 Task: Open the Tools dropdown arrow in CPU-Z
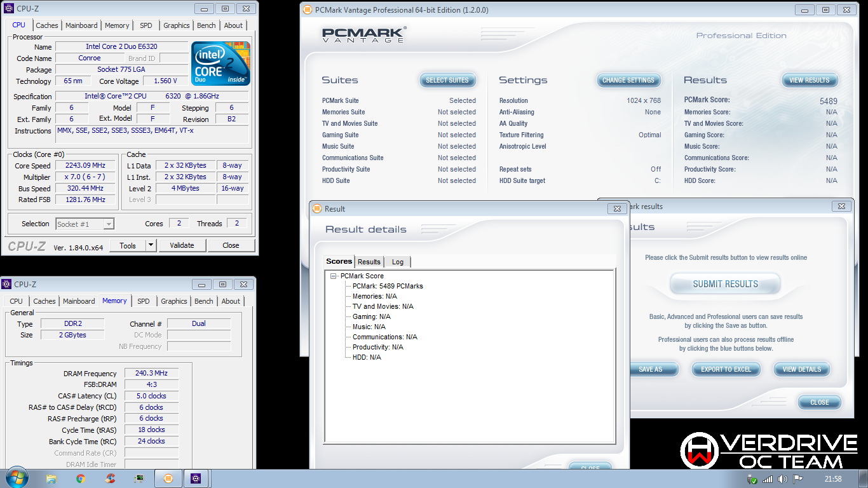click(x=151, y=245)
